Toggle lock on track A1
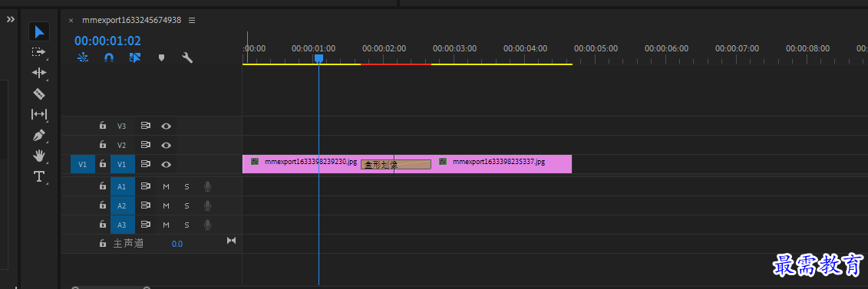Viewport: 868px width, 289px height. click(102, 187)
